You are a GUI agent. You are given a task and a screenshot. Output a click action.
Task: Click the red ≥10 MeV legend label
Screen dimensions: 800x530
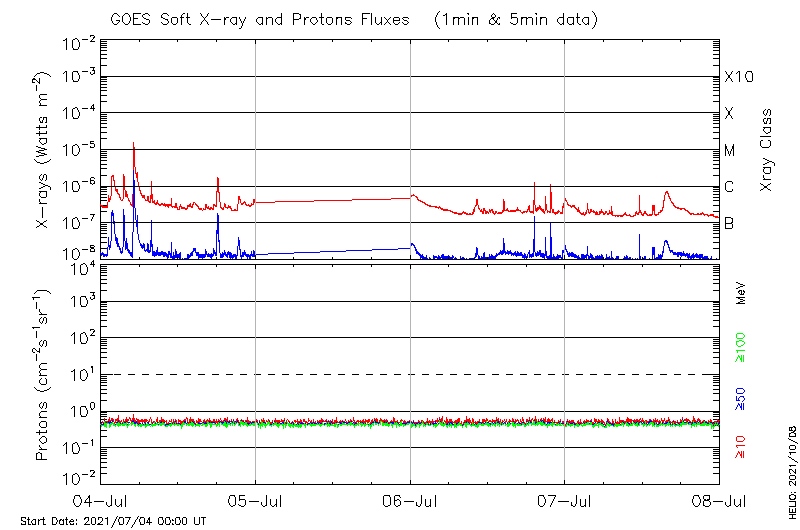[x=741, y=446]
